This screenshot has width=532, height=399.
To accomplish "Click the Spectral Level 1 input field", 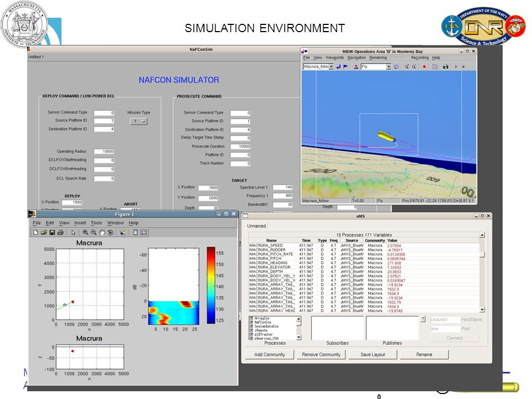I will point(283,187).
